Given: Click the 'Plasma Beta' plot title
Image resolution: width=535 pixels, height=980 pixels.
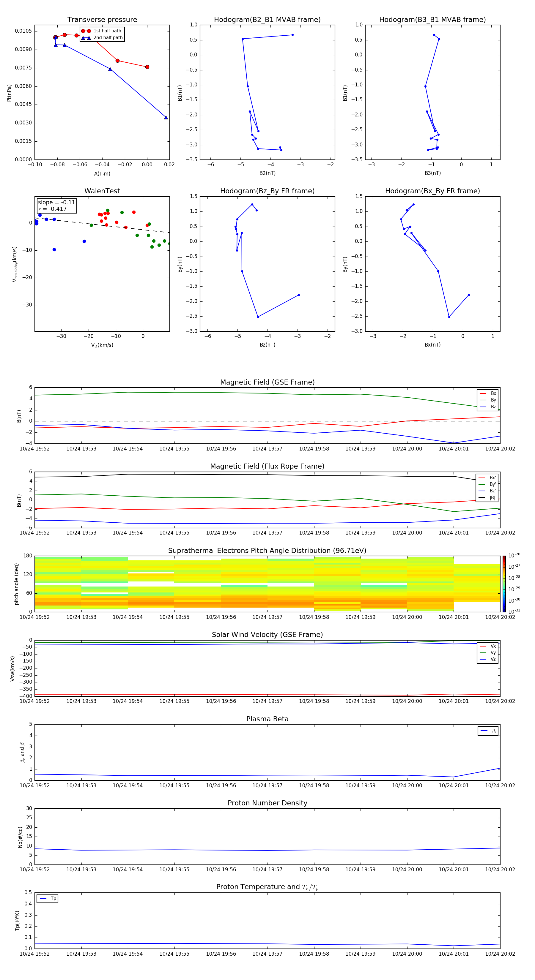Looking at the screenshot, I should click(267, 719).
